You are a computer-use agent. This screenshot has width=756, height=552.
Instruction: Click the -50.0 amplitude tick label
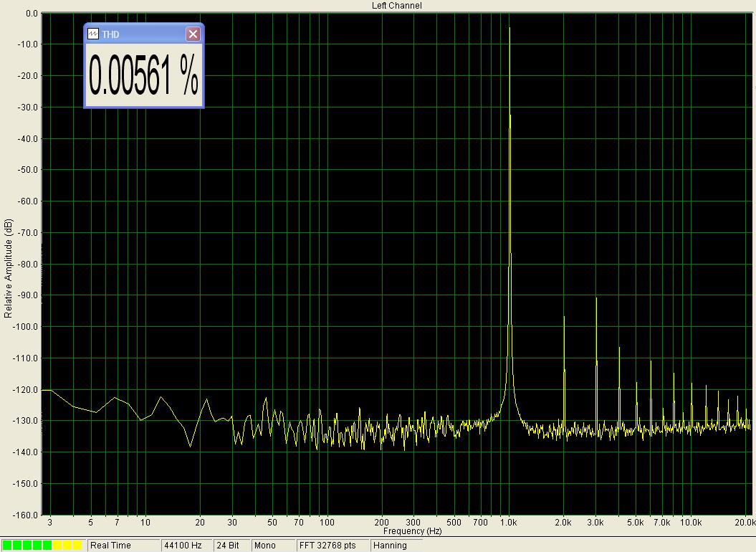tap(28, 170)
